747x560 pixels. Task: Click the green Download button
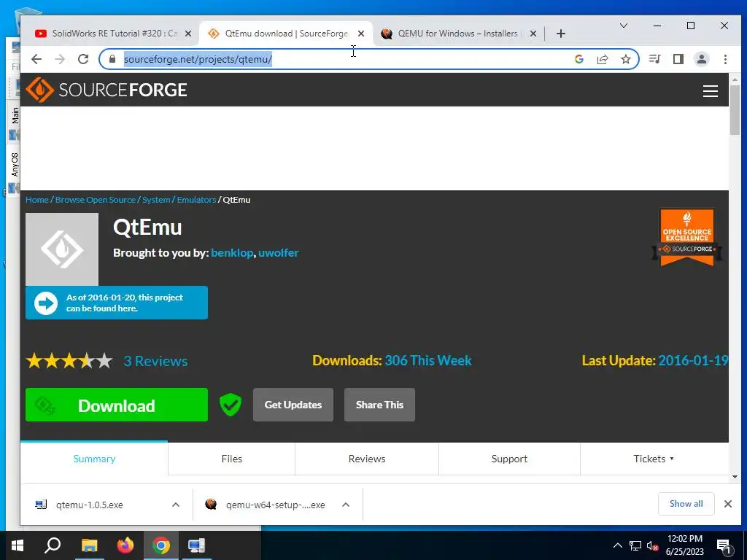pyautogui.click(x=116, y=405)
